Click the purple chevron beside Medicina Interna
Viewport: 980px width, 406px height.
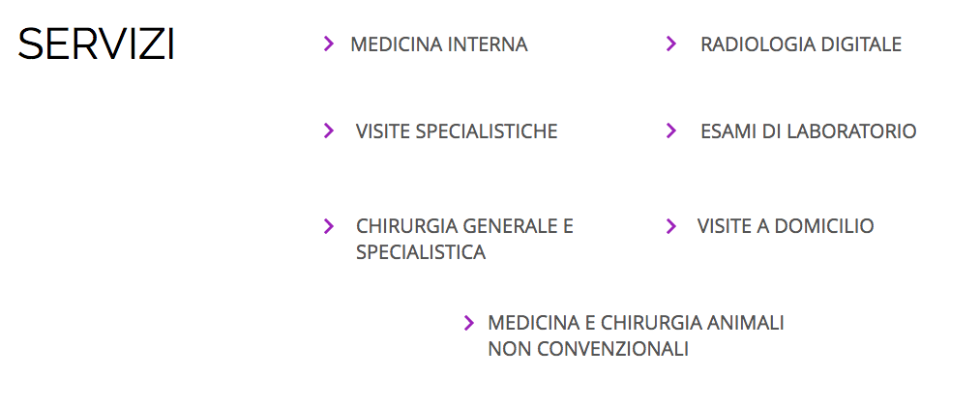(329, 43)
